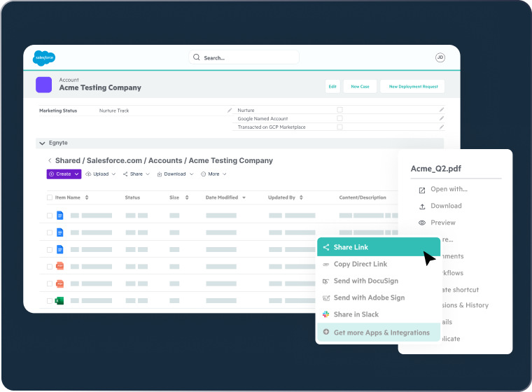Click the first blue document file icon
This screenshot has width=532, height=392.
click(x=59, y=216)
